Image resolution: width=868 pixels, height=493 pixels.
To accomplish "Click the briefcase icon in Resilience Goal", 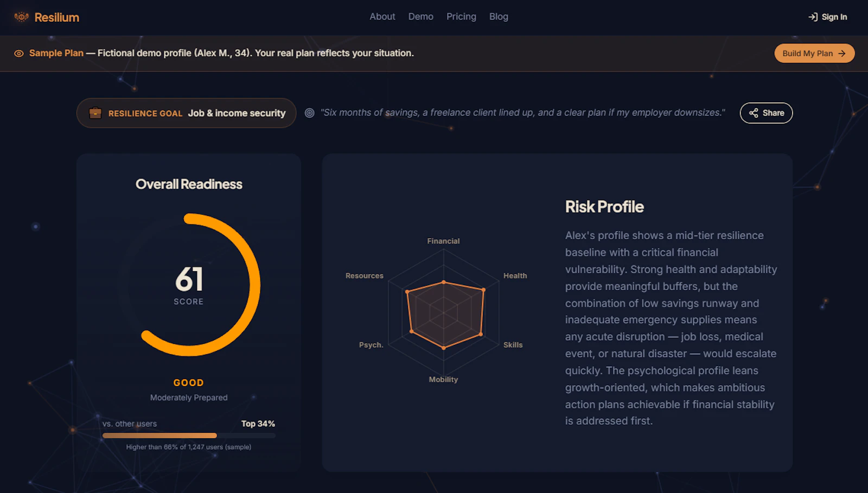I will coord(95,113).
